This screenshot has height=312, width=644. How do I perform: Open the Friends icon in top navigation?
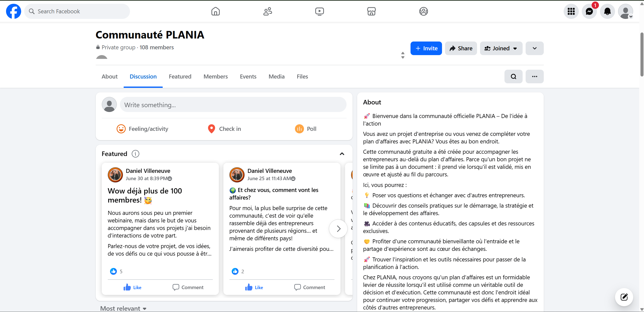pos(268,11)
